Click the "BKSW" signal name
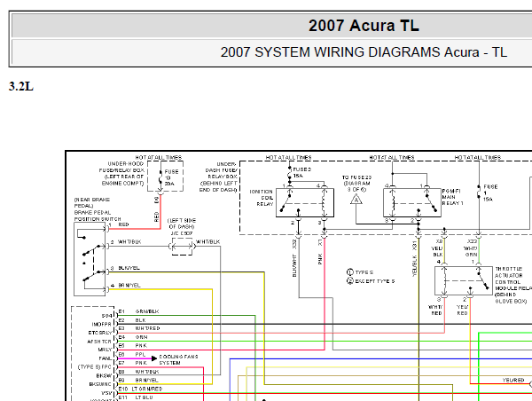Screen dimensions: 532x401 coord(104,376)
